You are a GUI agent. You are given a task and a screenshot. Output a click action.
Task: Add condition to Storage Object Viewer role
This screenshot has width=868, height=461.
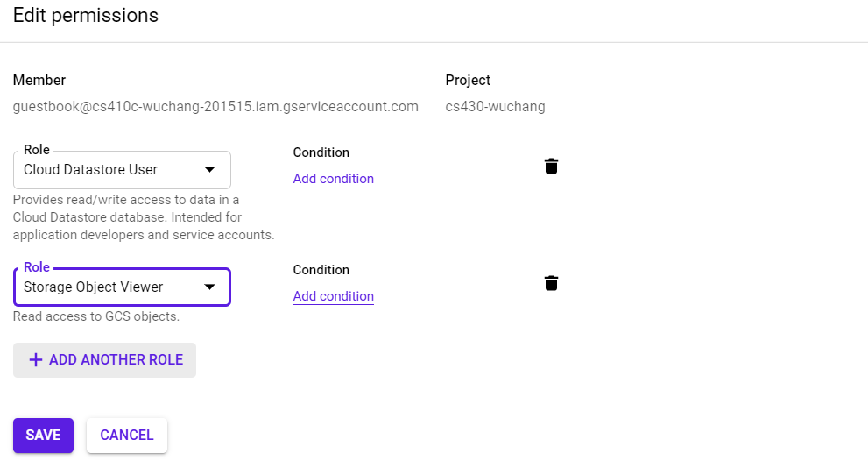point(333,296)
